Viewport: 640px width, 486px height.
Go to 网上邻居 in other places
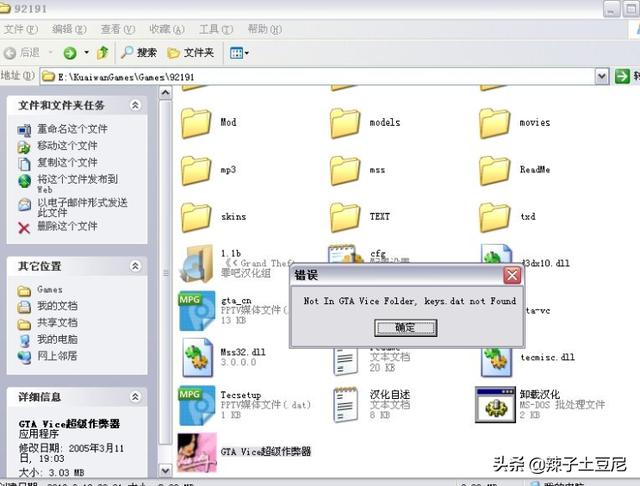[57, 356]
